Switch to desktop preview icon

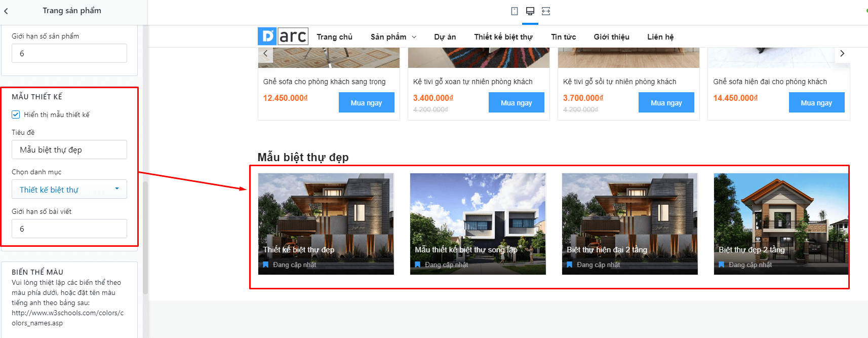pyautogui.click(x=530, y=11)
